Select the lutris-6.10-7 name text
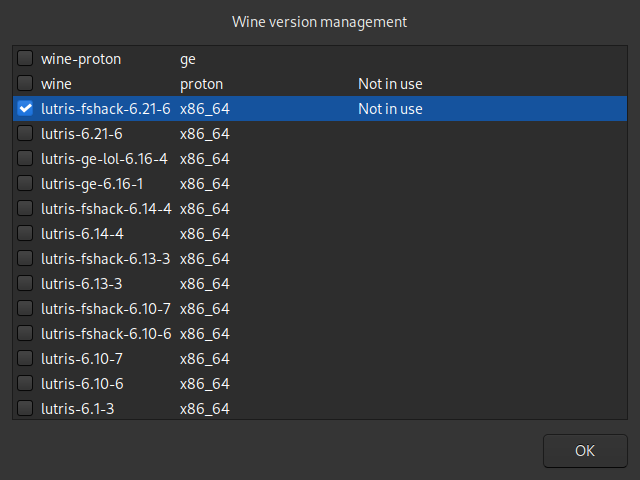 click(82, 359)
